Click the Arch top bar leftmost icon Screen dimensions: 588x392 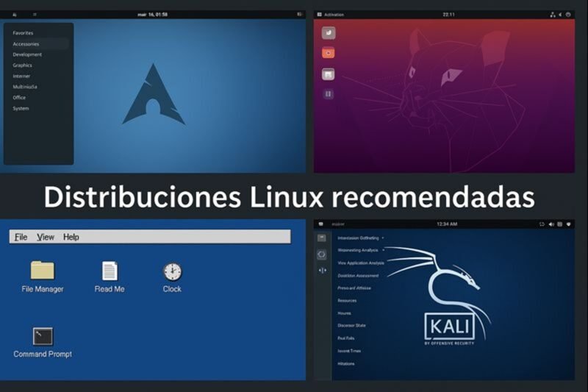(x=15, y=15)
